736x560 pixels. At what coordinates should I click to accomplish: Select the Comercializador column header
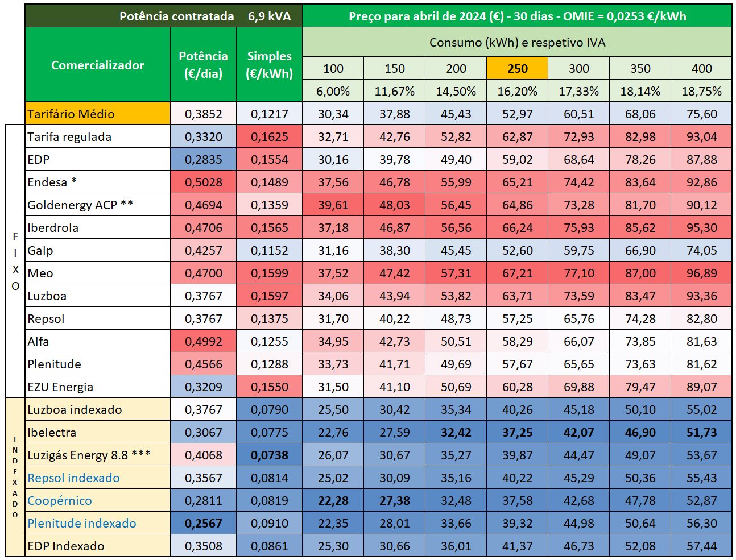[x=97, y=65]
